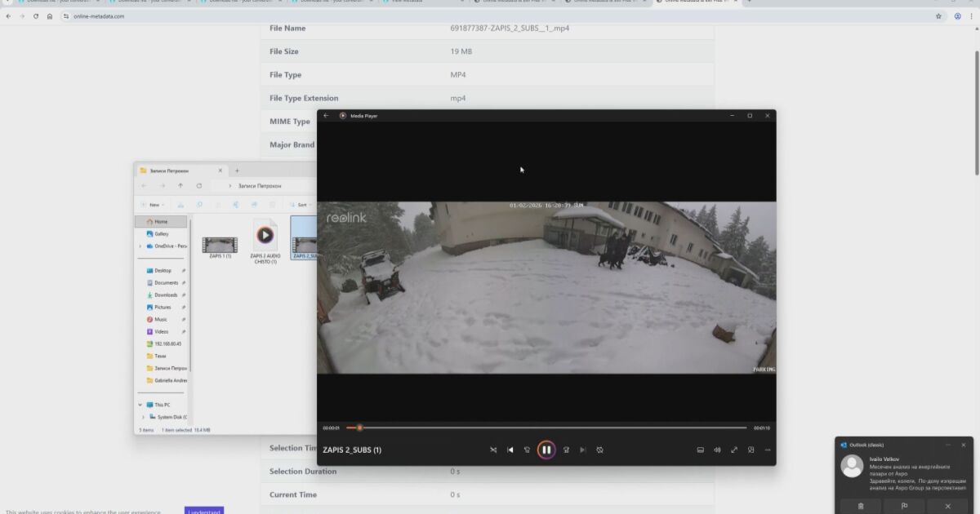Viewport: 980px width, 514px height.
Task: Toggle repeat mode in Media Player
Action: (x=599, y=450)
